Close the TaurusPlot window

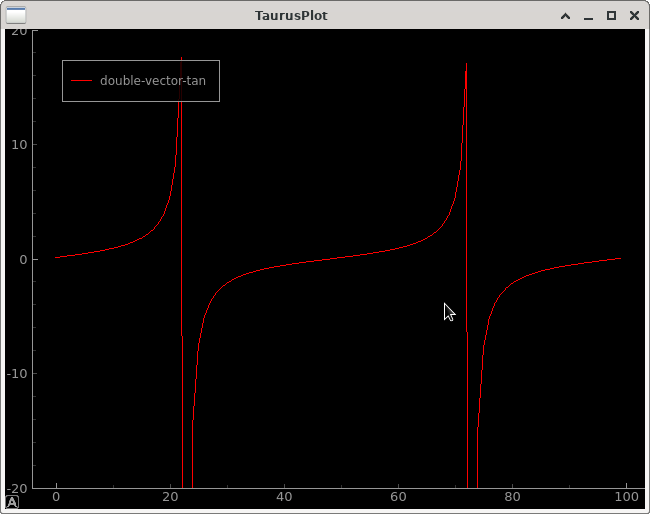(634, 16)
